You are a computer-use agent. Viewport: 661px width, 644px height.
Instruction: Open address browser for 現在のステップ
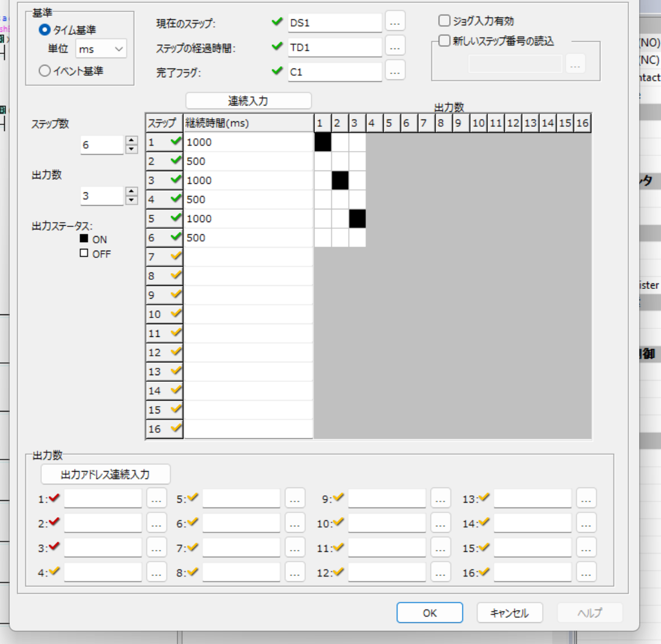point(395,22)
